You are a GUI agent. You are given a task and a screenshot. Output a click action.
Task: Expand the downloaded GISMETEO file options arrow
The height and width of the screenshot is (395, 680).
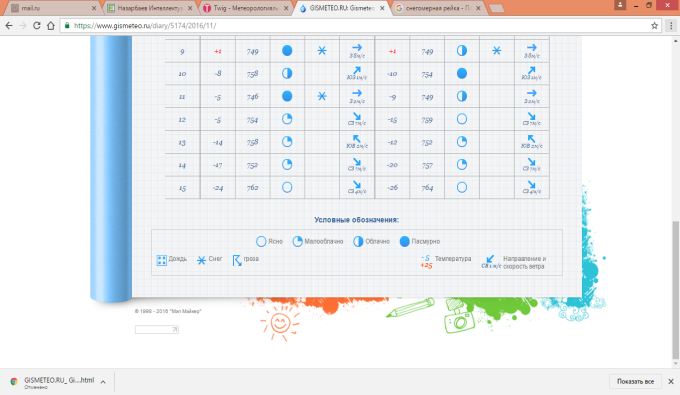(103, 382)
